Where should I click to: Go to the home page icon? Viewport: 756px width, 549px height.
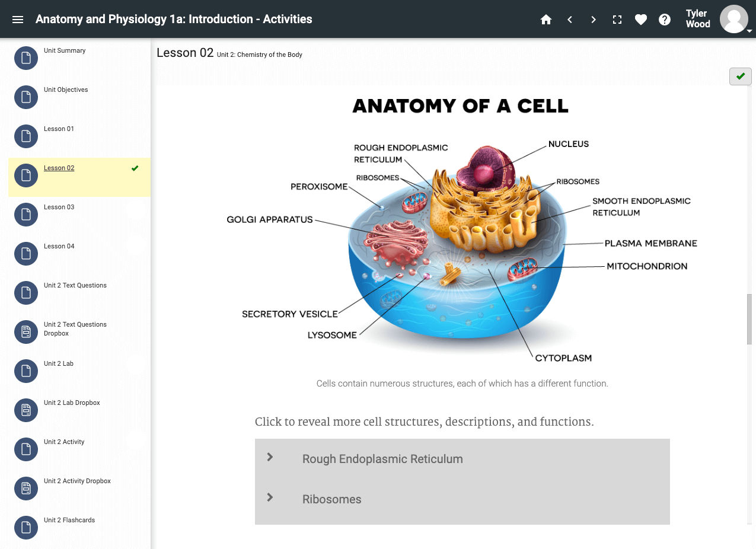(x=546, y=20)
